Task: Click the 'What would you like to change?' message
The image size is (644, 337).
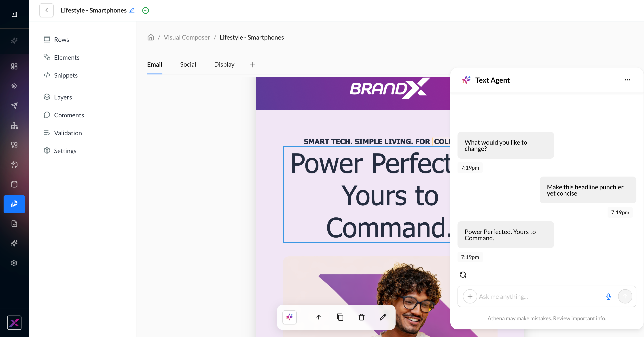Action: pyautogui.click(x=506, y=145)
